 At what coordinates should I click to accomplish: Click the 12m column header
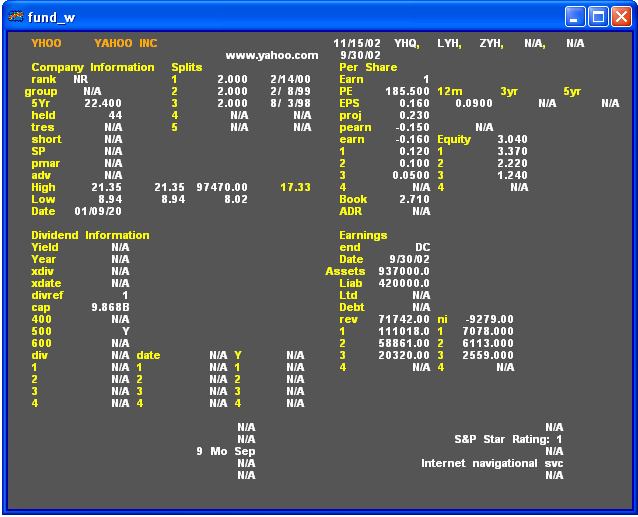tap(450, 92)
